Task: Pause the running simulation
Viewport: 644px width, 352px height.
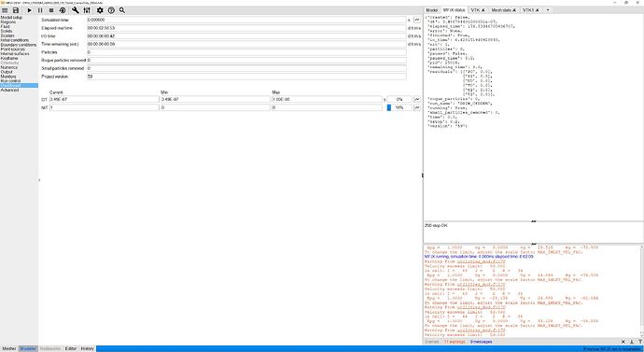Action: [40, 10]
